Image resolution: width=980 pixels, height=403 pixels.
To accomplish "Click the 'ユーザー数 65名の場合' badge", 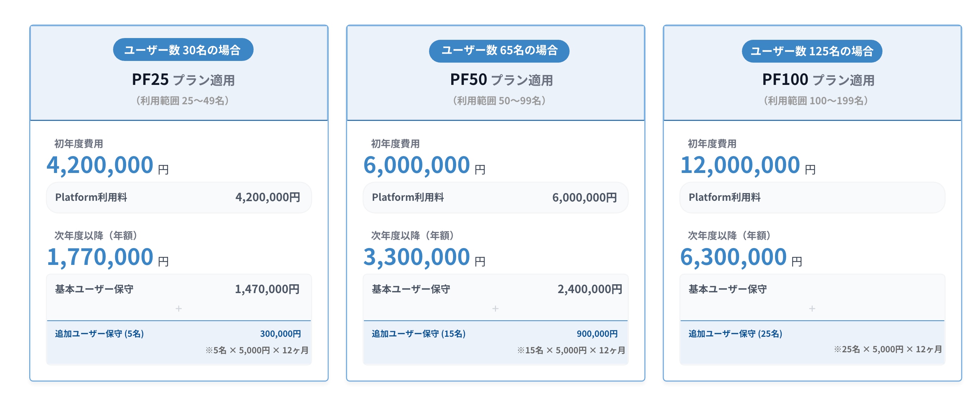I will pos(499,50).
